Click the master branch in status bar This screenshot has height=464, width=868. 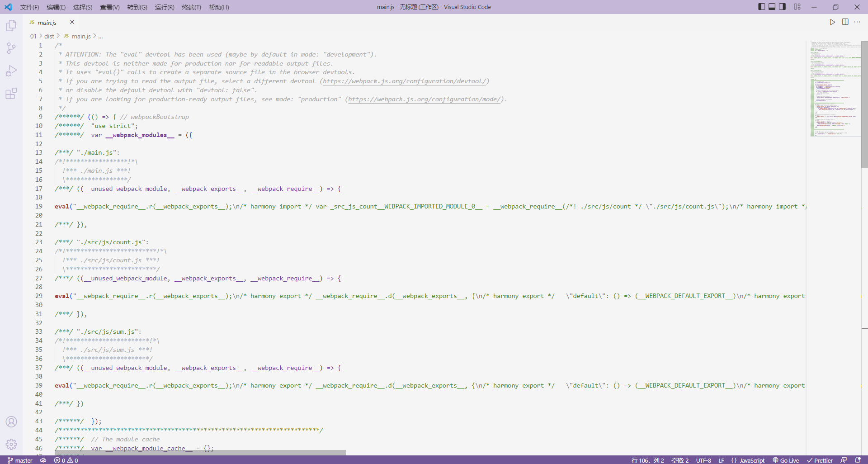coord(20,460)
